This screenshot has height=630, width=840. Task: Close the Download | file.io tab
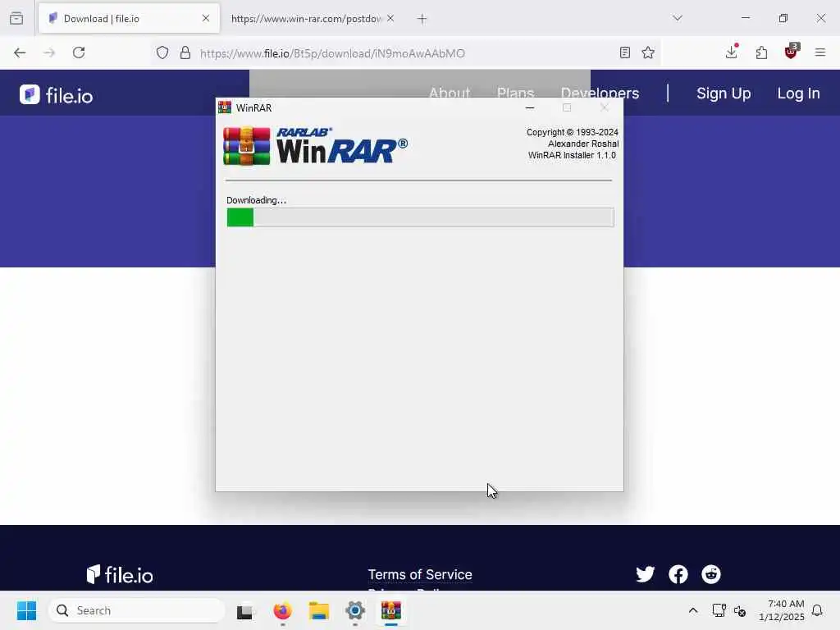(x=206, y=18)
